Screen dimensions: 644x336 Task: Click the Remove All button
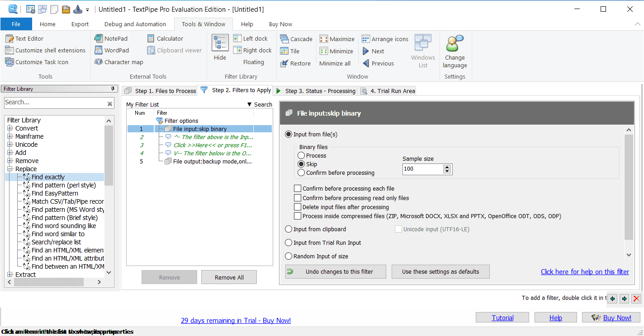229,277
